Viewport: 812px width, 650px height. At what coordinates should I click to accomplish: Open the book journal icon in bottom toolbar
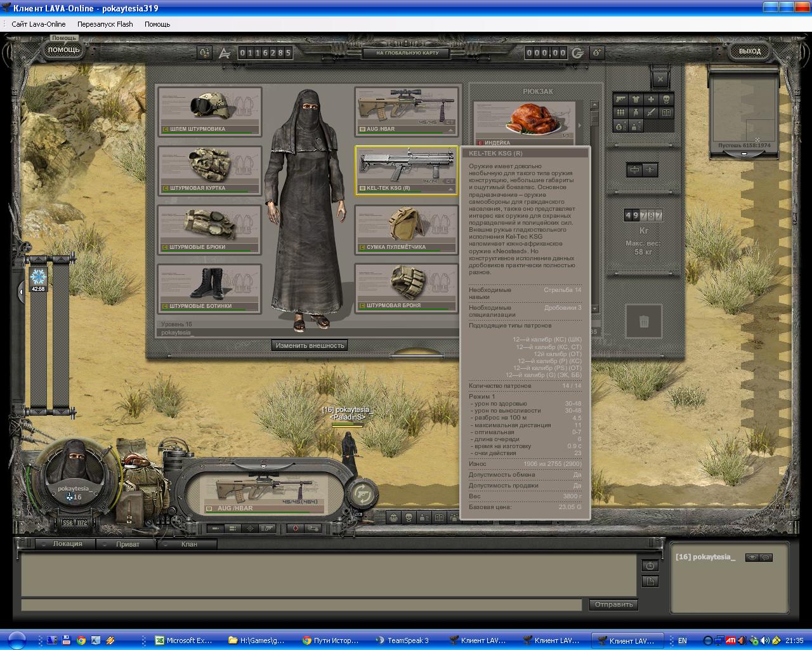point(440,517)
